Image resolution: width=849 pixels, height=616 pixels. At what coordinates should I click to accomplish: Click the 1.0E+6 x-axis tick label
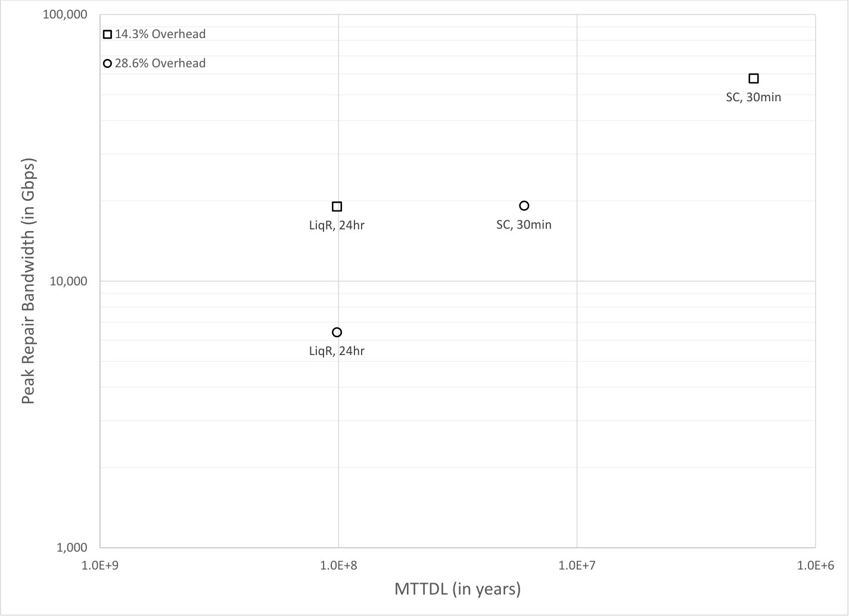816,564
